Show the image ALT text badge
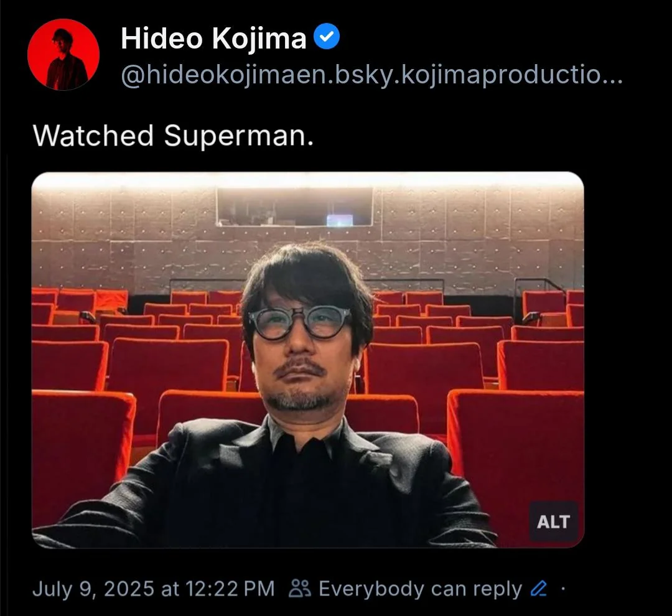 [553, 521]
